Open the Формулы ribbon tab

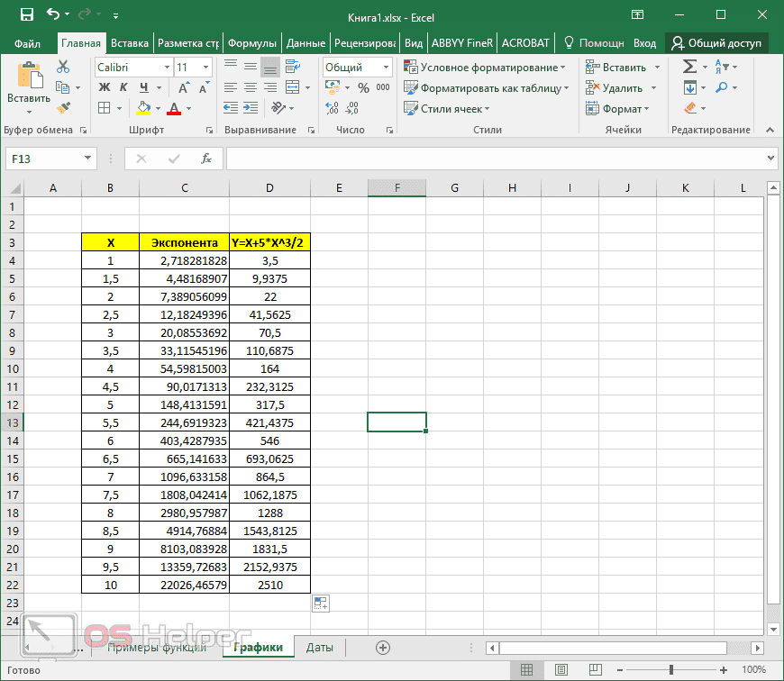[251, 42]
